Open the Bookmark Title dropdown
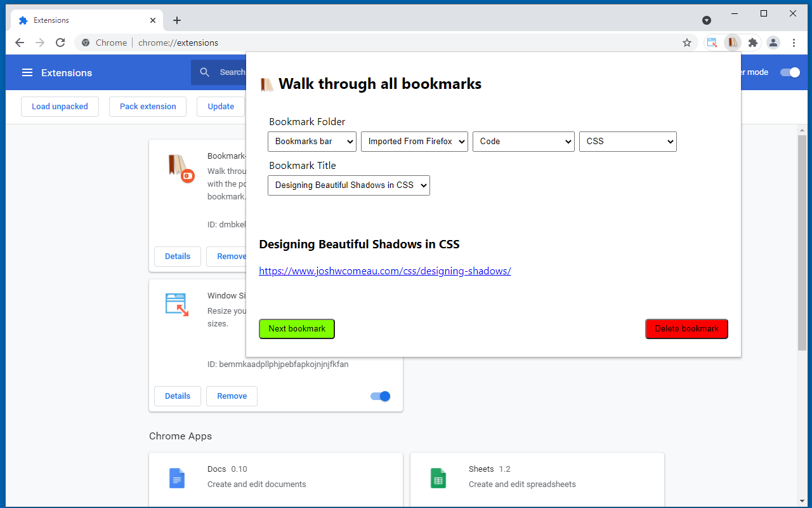Image resolution: width=812 pixels, height=508 pixels. 348,185
